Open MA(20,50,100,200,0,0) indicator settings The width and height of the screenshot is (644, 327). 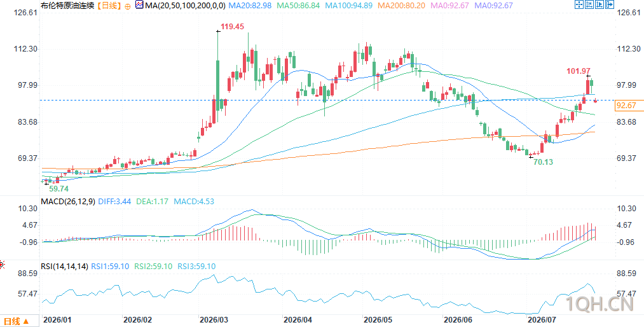pyautogui.click(x=184, y=6)
